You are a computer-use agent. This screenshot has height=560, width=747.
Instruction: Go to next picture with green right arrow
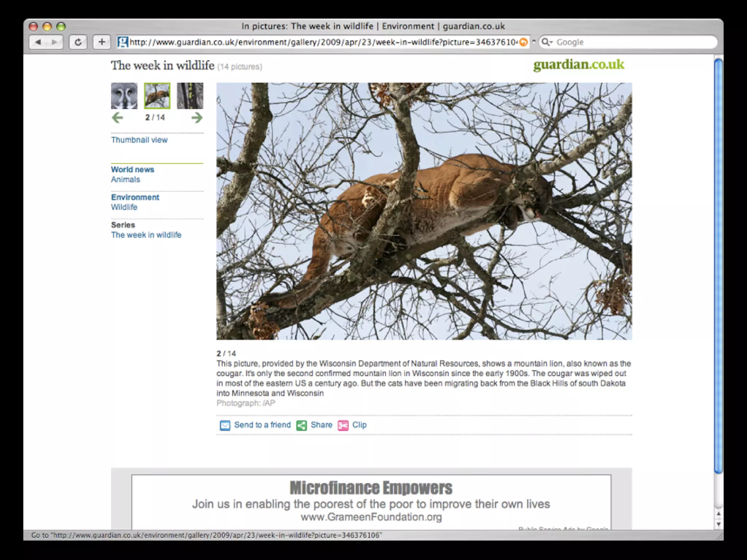197,117
